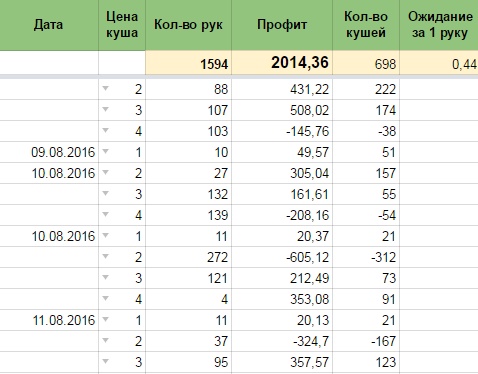
Task: Select profit cell -145,76
Action: (x=282, y=131)
